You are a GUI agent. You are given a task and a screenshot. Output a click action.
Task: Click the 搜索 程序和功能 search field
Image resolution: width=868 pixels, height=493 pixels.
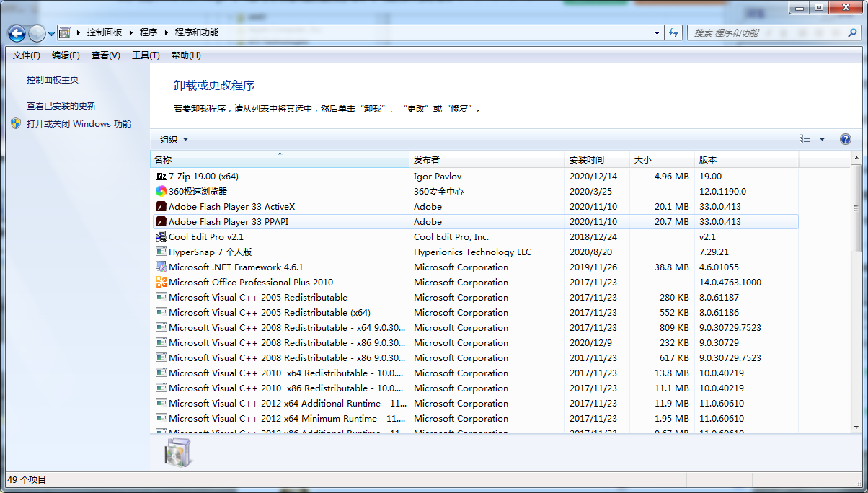click(x=769, y=33)
